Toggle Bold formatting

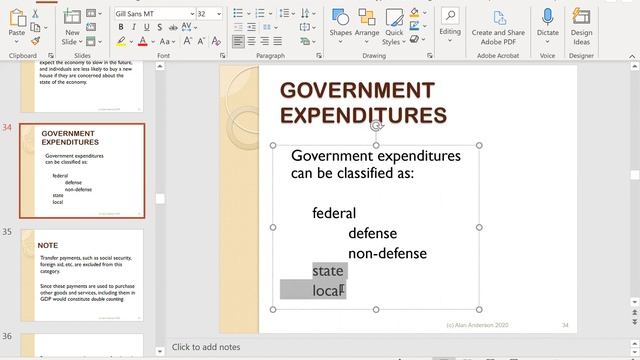click(x=121, y=27)
